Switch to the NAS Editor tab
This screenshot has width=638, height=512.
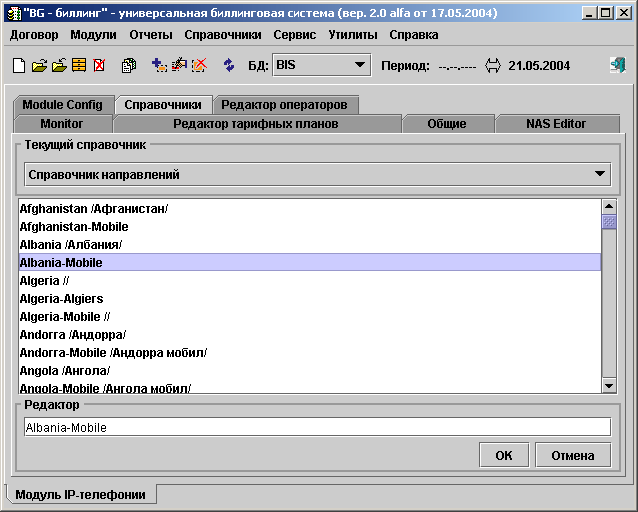tap(556, 124)
